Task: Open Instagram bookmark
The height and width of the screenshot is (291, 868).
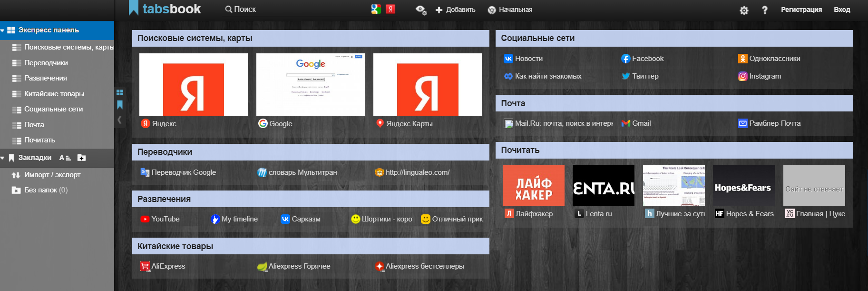Action: pyautogui.click(x=760, y=76)
